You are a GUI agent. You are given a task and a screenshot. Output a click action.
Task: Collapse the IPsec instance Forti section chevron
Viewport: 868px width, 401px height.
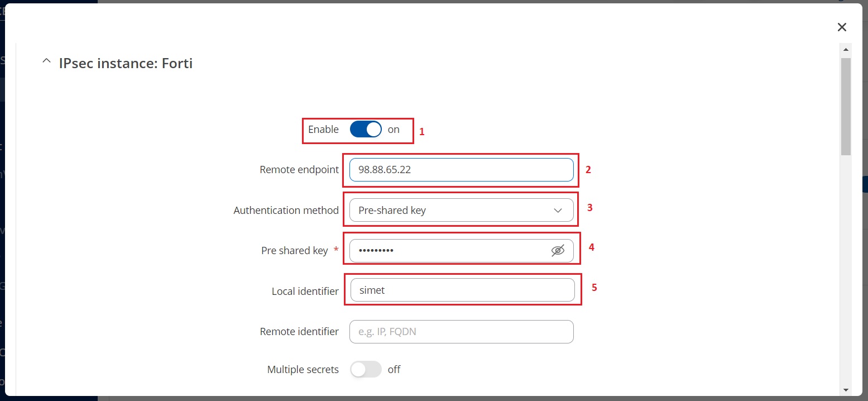tap(46, 63)
